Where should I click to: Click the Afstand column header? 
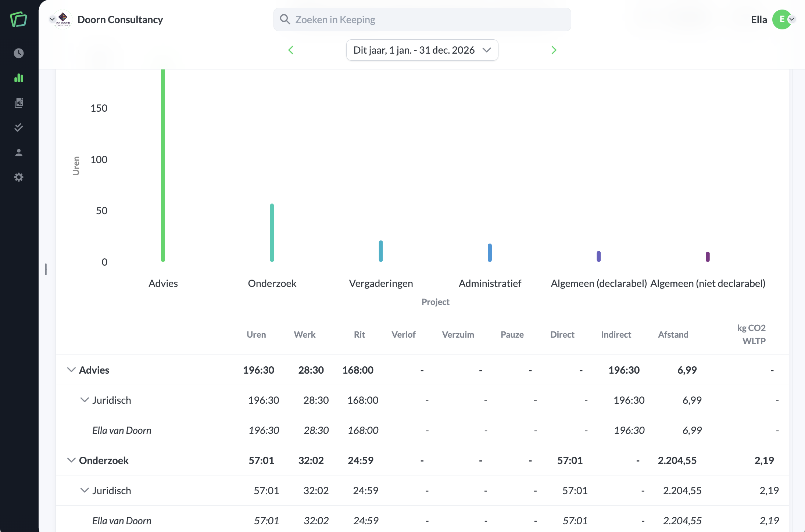pyautogui.click(x=673, y=334)
